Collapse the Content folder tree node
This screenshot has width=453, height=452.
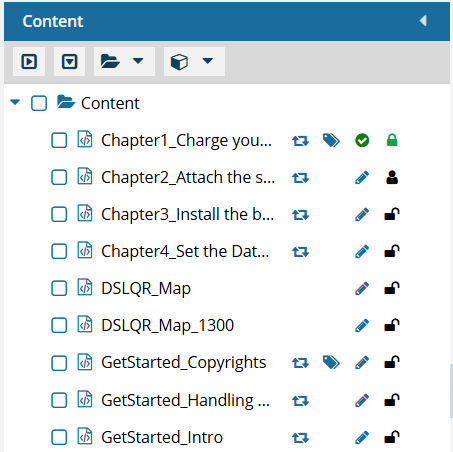15,102
